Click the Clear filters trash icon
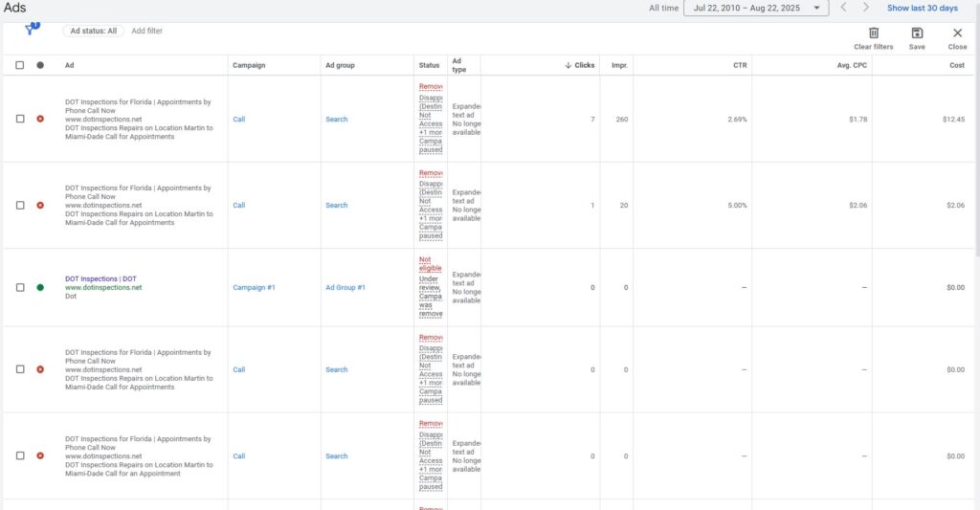980x510 pixels. click(x=873, y=33)
